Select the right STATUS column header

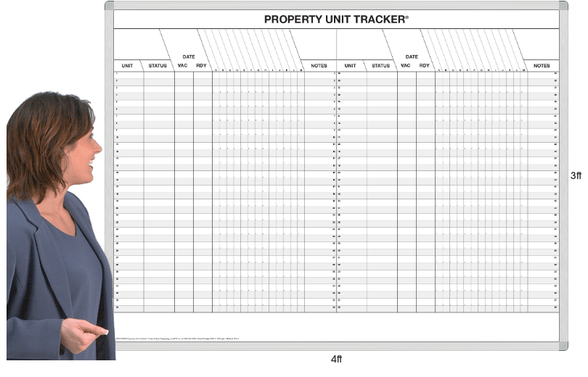380,66
